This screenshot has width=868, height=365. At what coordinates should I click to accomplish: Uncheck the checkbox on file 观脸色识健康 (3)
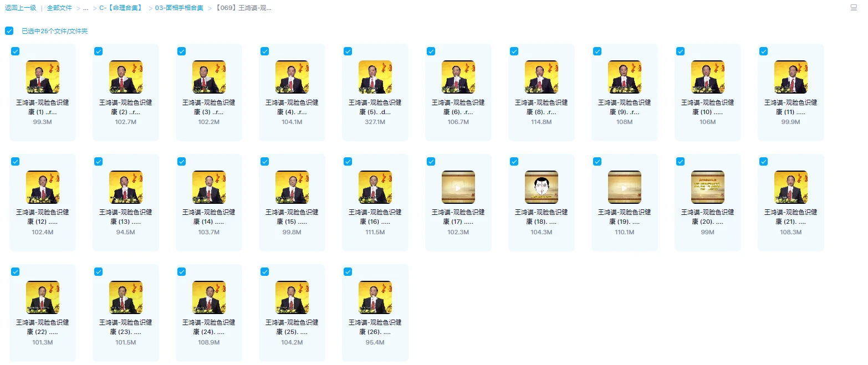point(181,51)
